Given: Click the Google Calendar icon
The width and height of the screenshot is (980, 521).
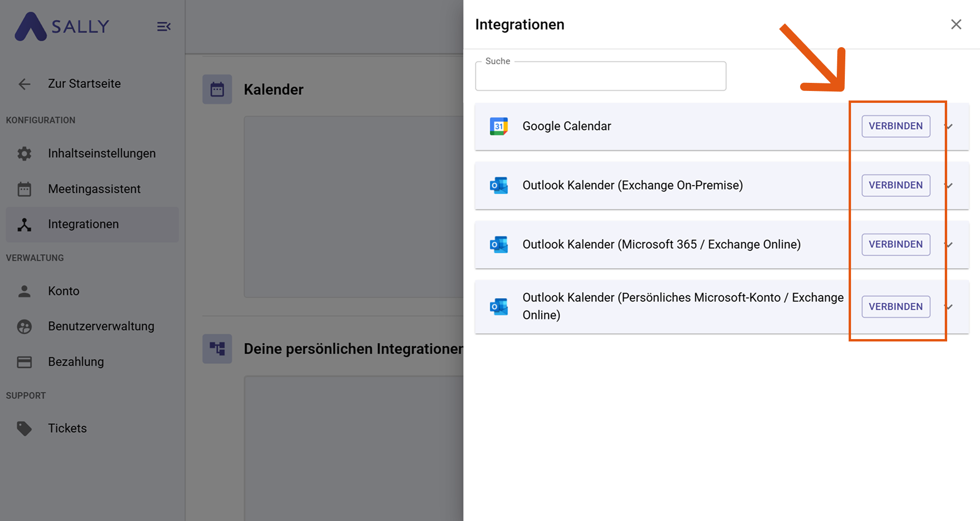Looking at the screenshot, I should (x=499, y=126).
